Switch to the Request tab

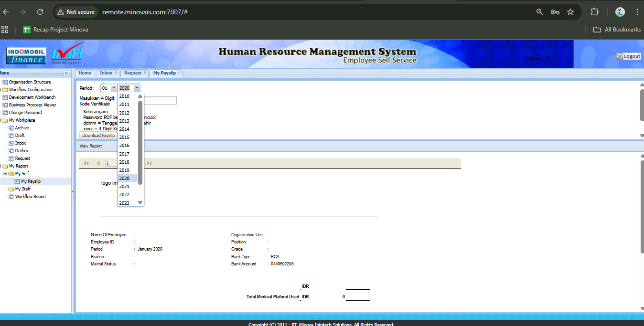132,73
